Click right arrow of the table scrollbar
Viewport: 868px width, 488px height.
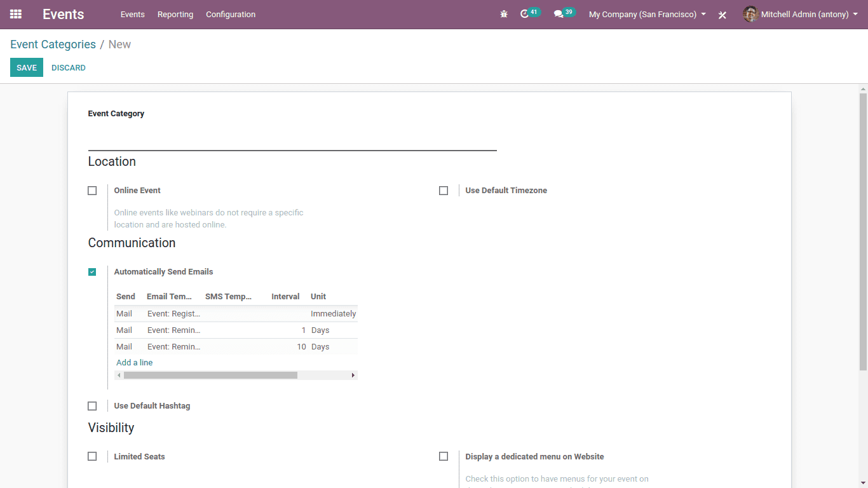353,376
